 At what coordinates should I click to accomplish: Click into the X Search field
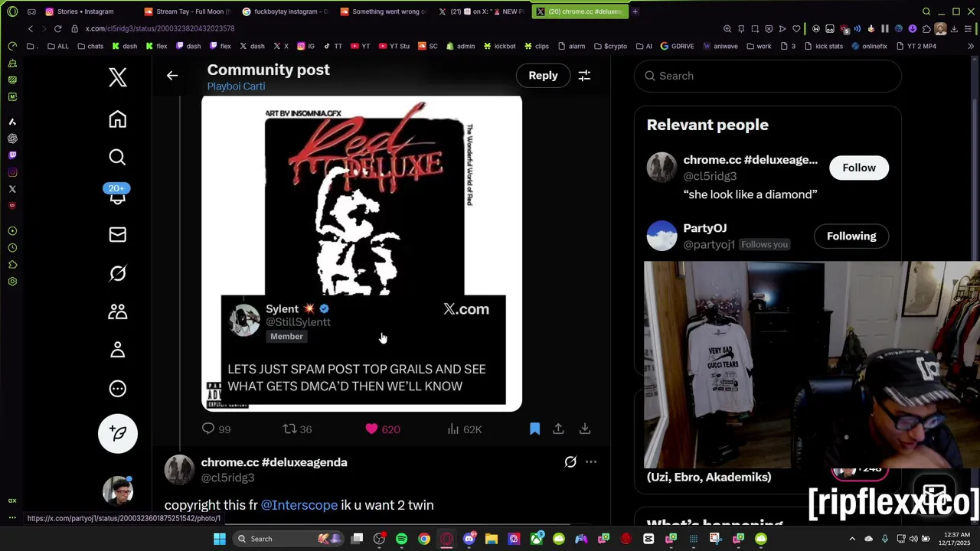click(x=767, y=76)
